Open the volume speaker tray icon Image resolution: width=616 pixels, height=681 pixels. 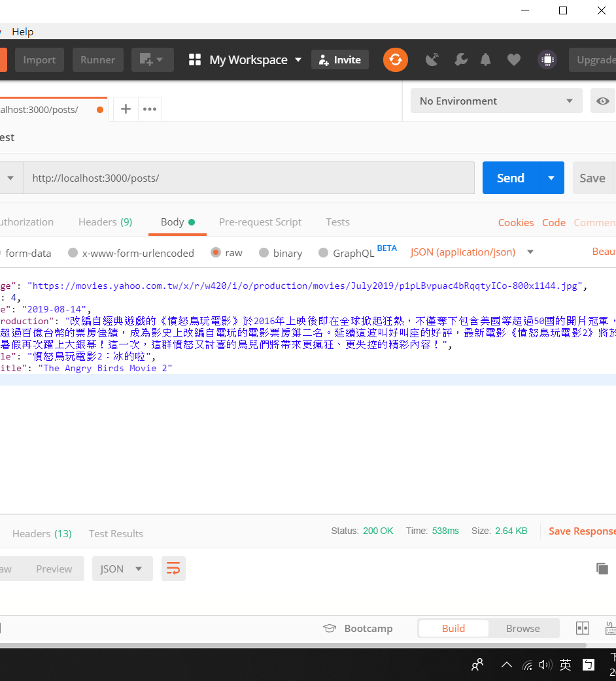click(x=545, y=665)
